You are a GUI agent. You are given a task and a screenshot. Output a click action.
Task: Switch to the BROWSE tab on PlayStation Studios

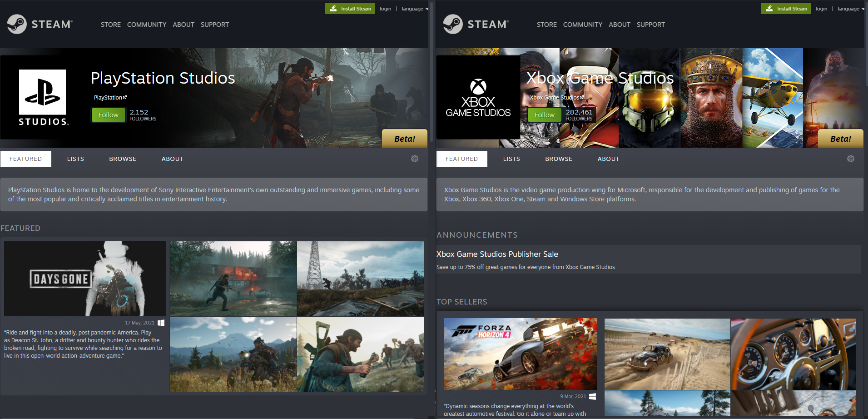pyautogui.click(x=122, y=159)
